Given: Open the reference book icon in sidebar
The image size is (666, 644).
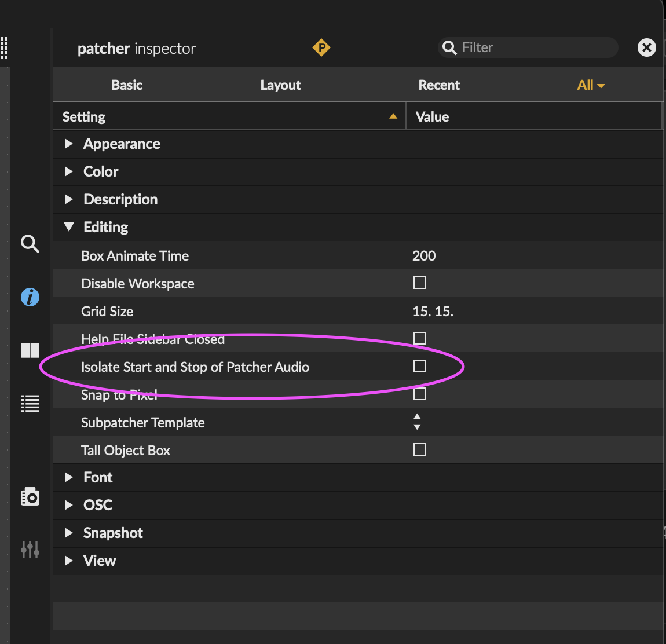Looking at the screenshot, I should (x=30, y=350).
